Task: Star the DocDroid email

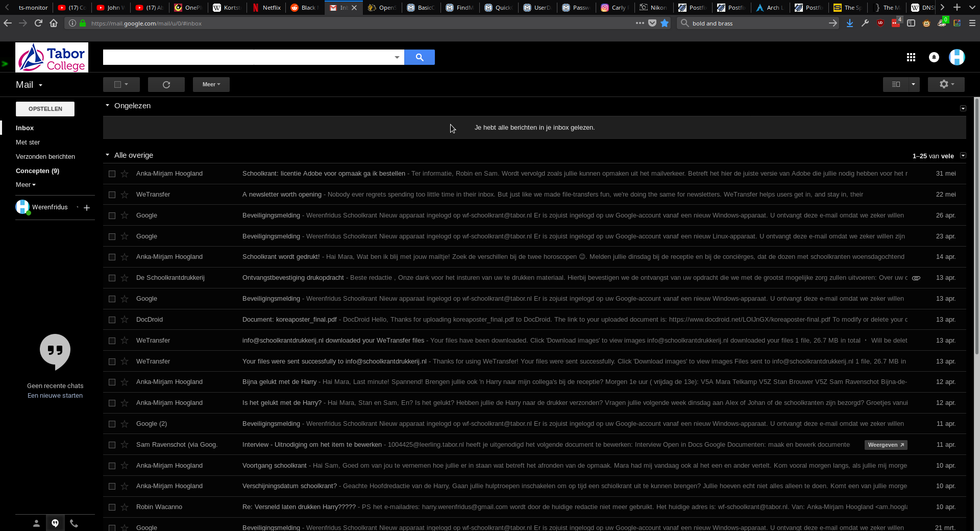Action: pos(125,320)
